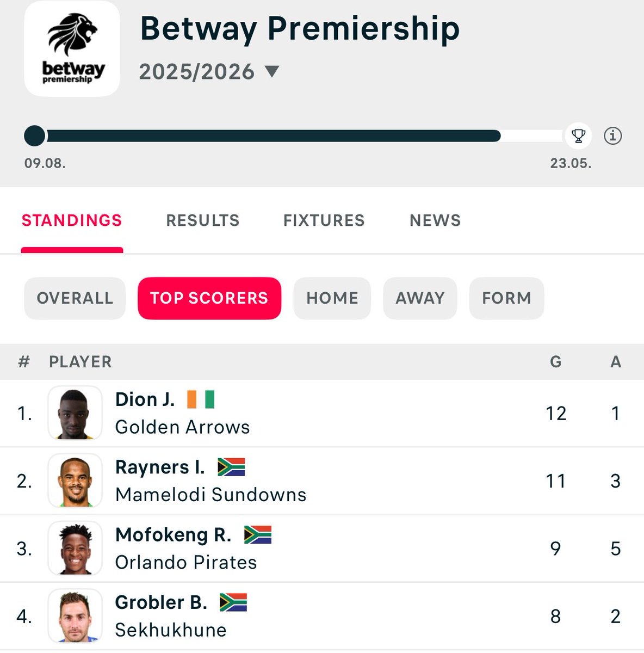The image size is (644, 653).
Task: Switch to the Results tab
Action: coord(203,220)
